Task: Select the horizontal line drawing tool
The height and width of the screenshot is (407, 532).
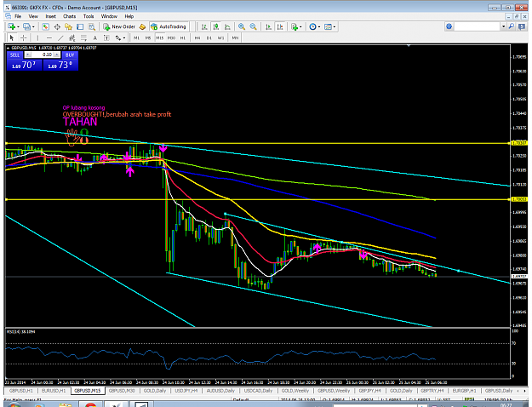Action: [x=49, y=37]
